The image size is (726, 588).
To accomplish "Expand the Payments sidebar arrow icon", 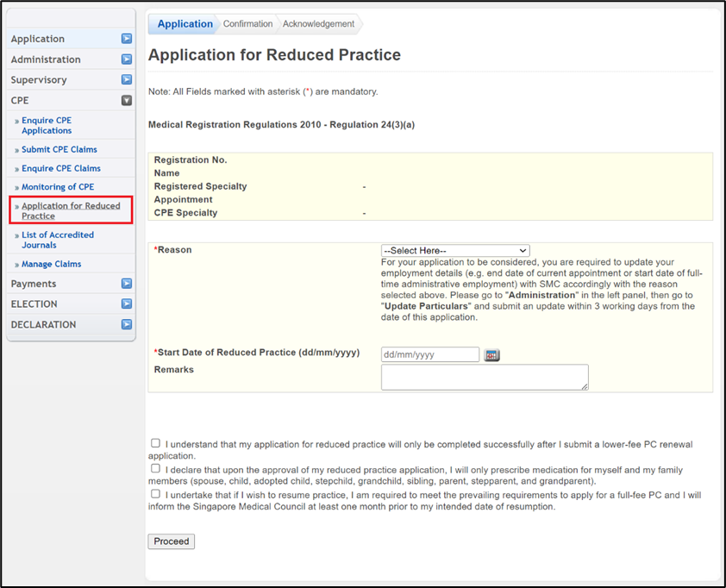I will pos(127,284).
